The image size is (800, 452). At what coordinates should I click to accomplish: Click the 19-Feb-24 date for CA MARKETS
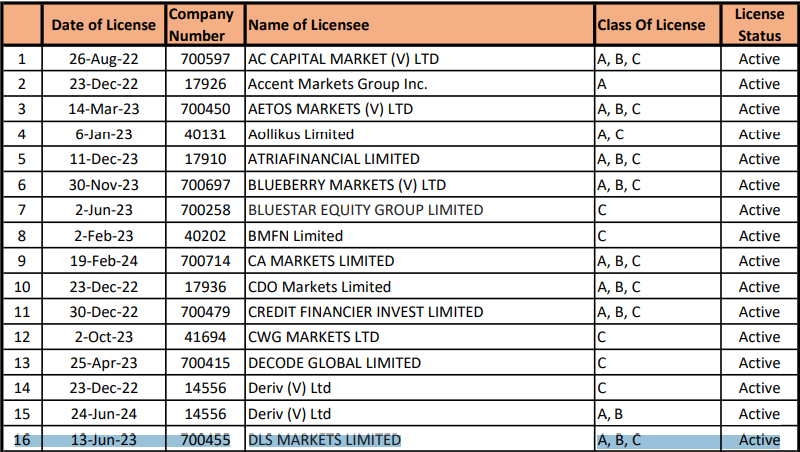104,261
